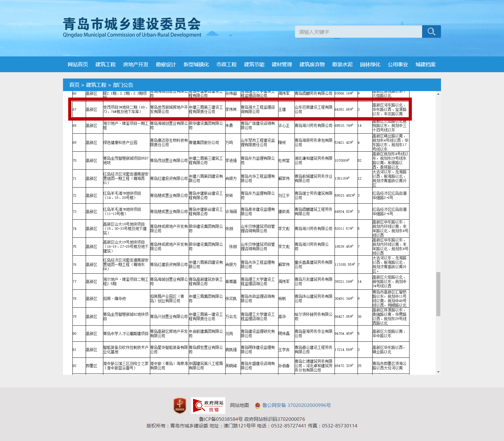The image size is (504, 441).
Task: Click the magnifying glass search button
Action: point(431,32)
